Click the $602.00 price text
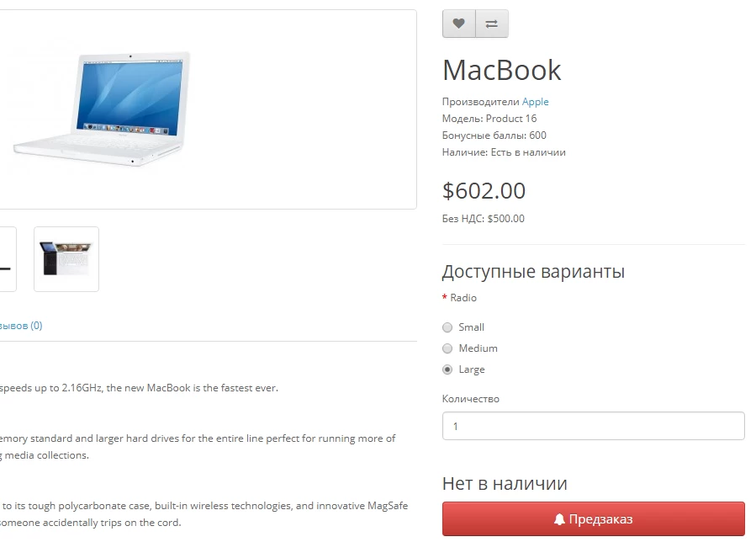The width and height of the screenshot is (756, 542). 484,191
